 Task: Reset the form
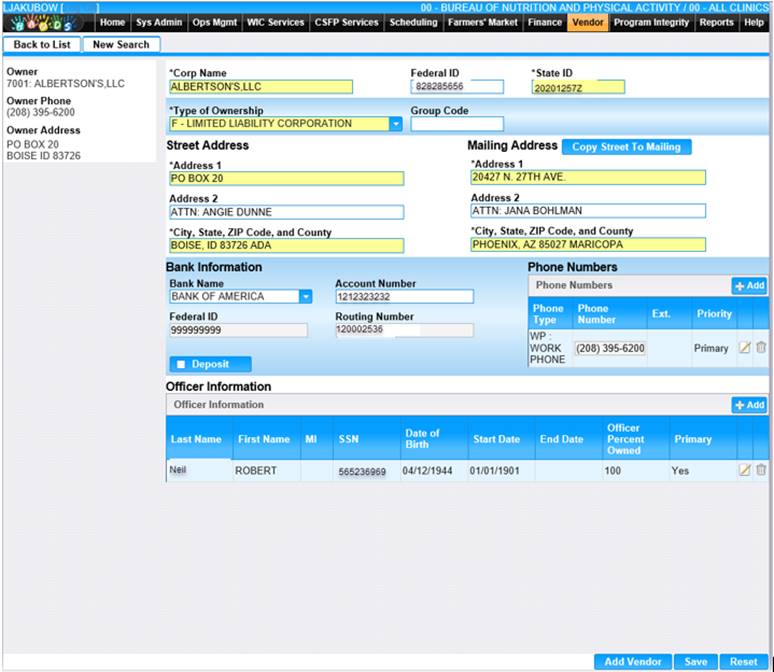(743, 662)
